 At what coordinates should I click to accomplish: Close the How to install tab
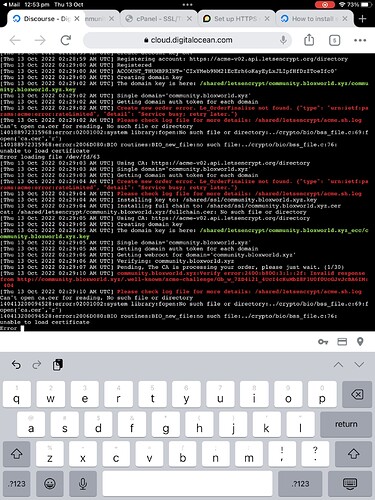[345, 19]
